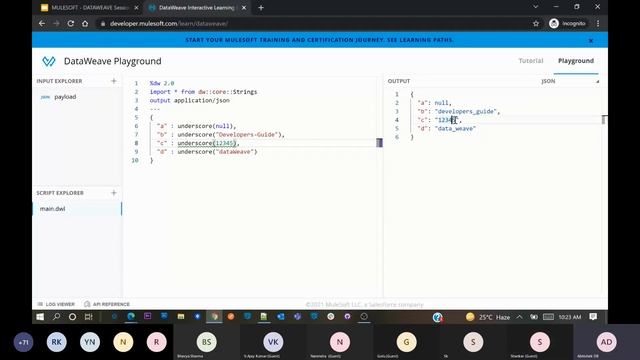The image size is (640, 360).
Task: Bookmark this page with the star icon
Action: tap(536, 24)
